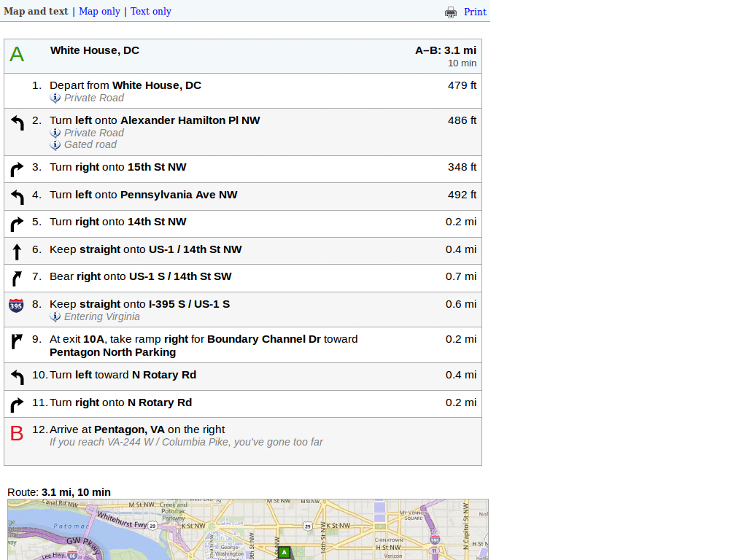Click the exit 10A Boundary Channel Dr step
The height and width of the screenshot is (560, 747).
coord(204,346)
